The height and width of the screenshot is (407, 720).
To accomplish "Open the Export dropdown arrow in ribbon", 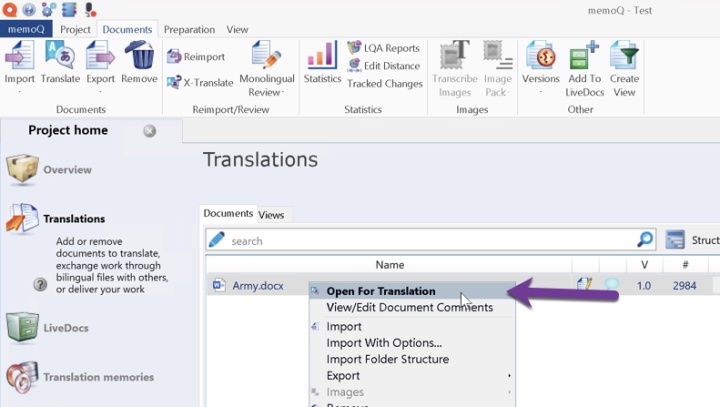I will 101,93.
